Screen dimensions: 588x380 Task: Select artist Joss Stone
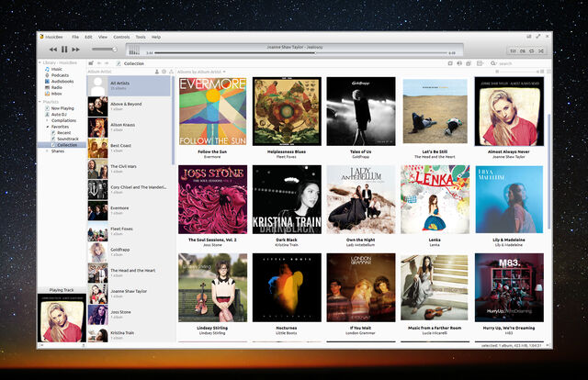click(129, 315)
